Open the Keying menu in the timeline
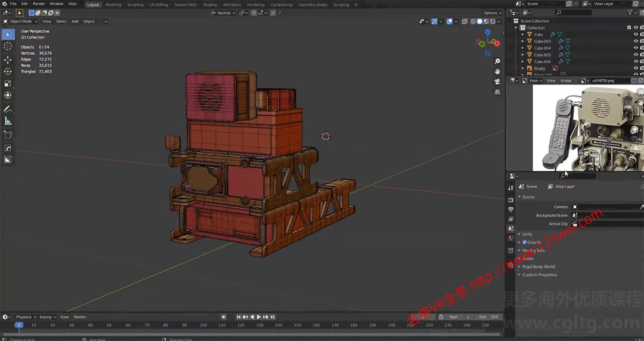The height and width of the screenshot is (341, 644). click(x=46, y=317)
